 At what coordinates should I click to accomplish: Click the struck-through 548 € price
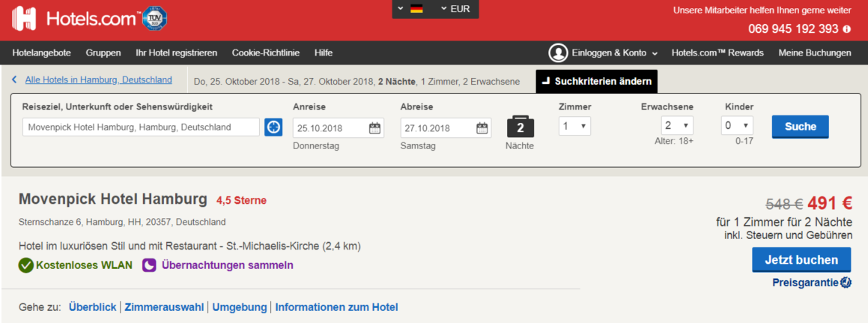[x=784, y=204]
